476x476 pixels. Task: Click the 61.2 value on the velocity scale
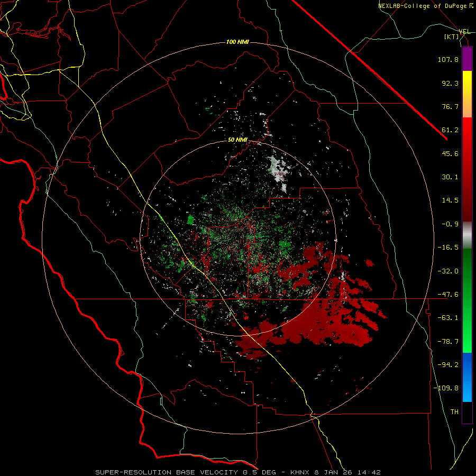click(450, 130)
